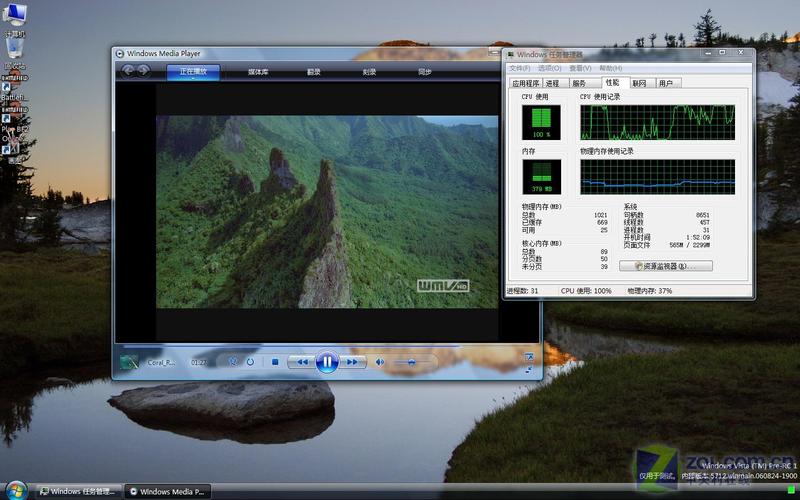Open the 同步 (Sync) tab
Screen dimensions: 800x500
click(x=425, y=72)
